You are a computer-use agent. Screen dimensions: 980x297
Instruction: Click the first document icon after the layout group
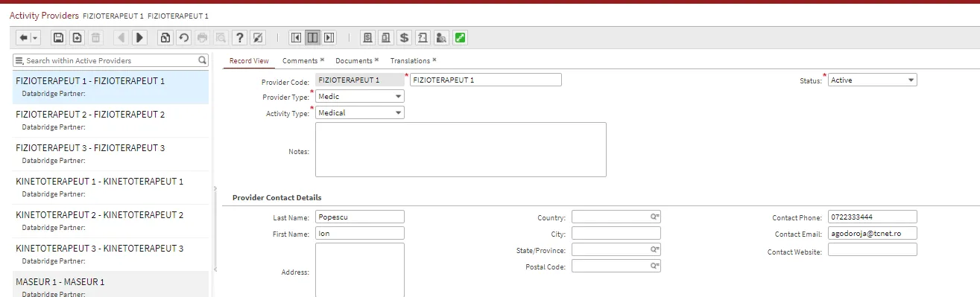367,37
